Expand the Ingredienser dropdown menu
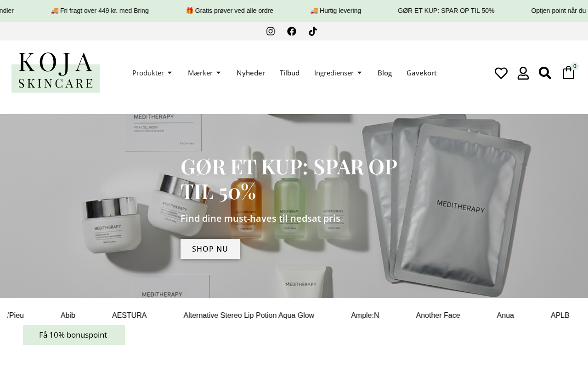Image resolution: width=588 pixels, height=368 pixels. pyautogui.click(x=338, y=73)
